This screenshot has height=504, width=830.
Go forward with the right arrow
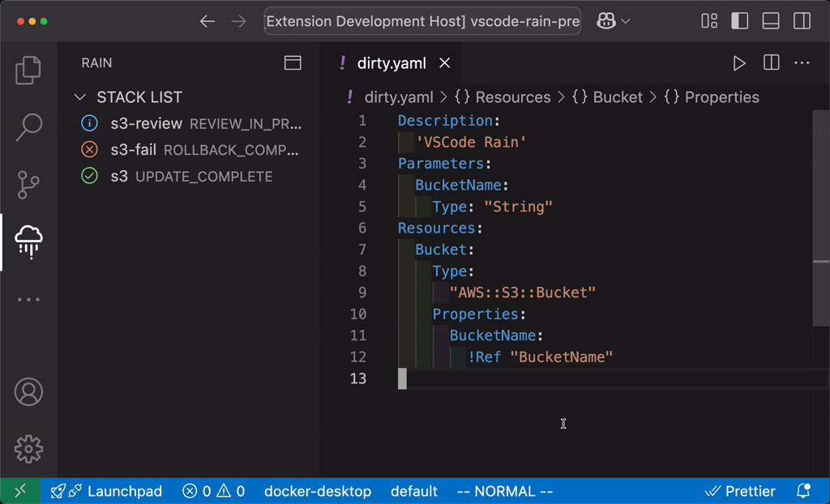(x=239, y=21)
